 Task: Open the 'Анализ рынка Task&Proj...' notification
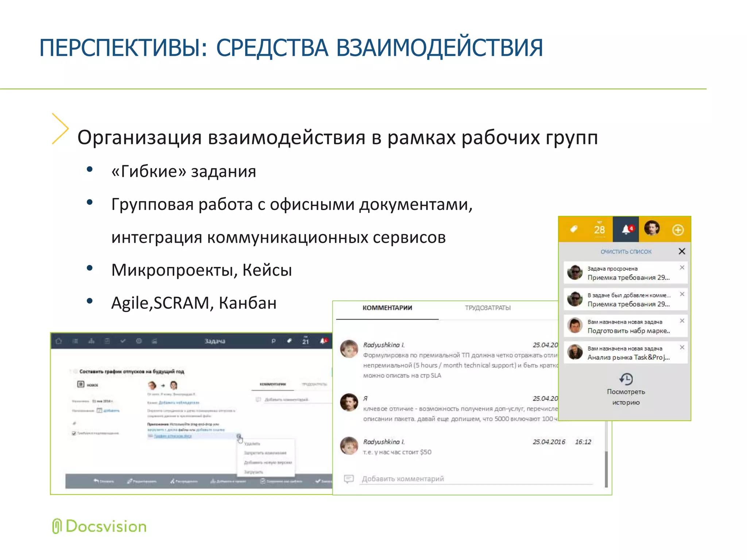pos(626,353)
